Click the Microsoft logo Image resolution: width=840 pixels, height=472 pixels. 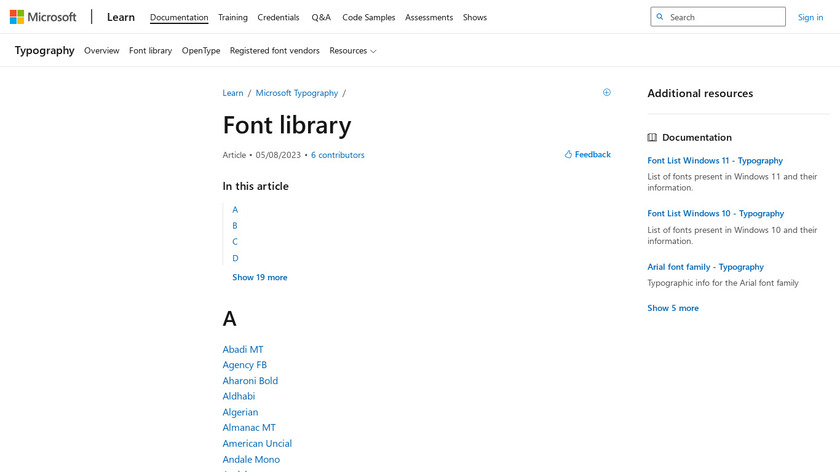[x=43, y=17]
